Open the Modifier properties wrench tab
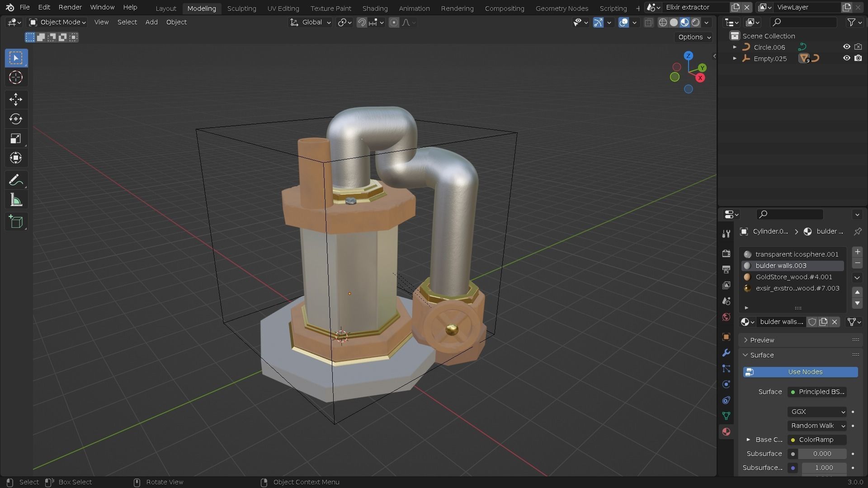 [726, 353]
